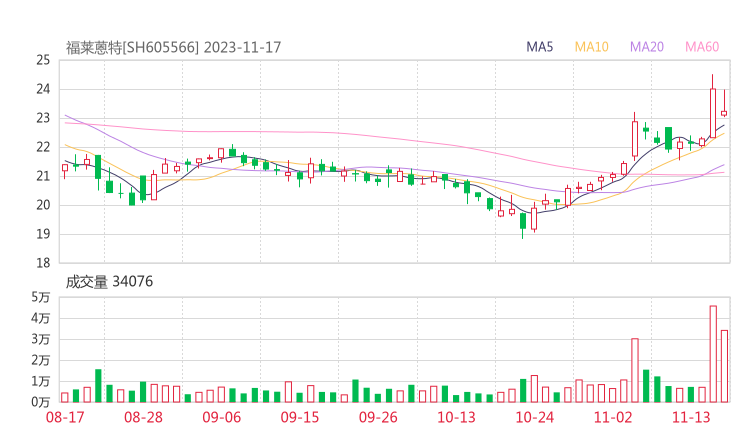Image resolution: width=740 pixels, height=440 pixels.
Task: Select the last red volume bar near 34076
Action: tap(724, 366)
